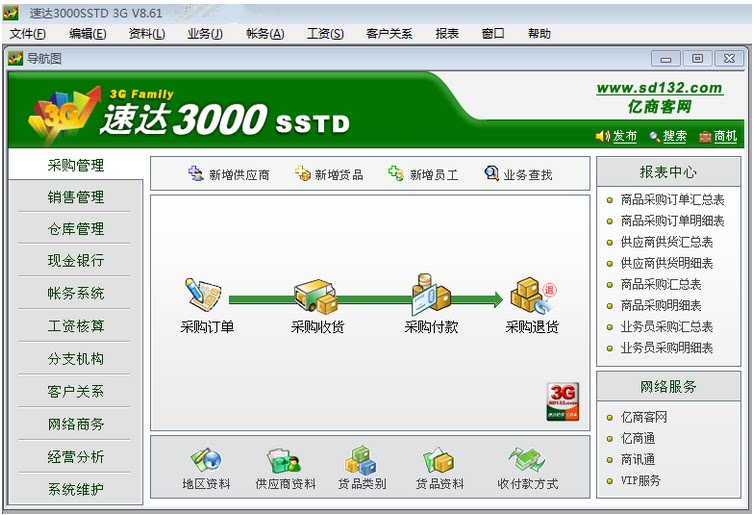
Task: Open 商品采购明细表 report
Action: (x=660, y=305)
